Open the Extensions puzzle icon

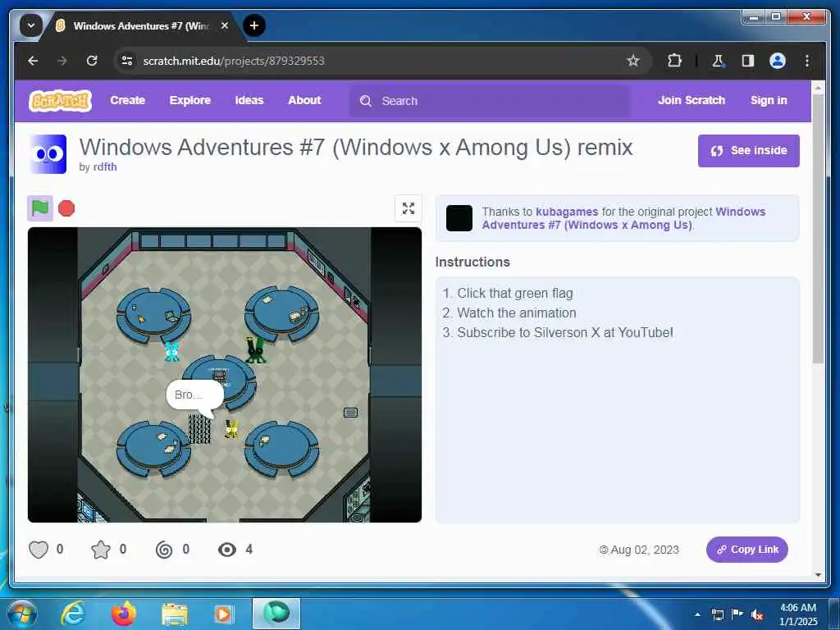point(674,61)
